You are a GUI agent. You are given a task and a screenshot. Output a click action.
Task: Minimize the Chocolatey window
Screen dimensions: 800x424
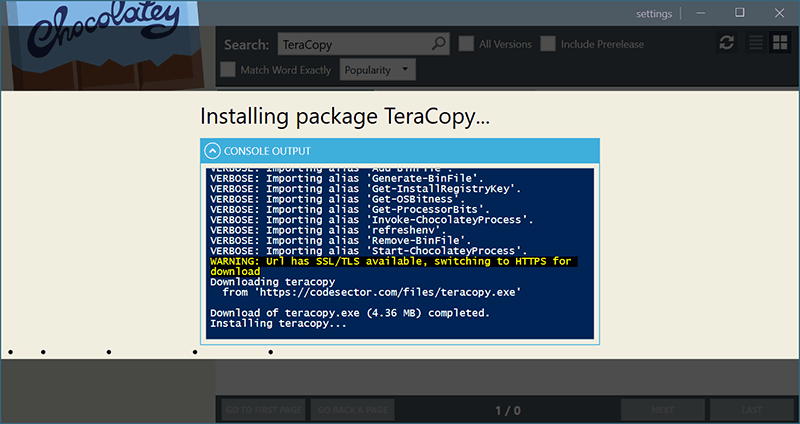coord(701,13)
